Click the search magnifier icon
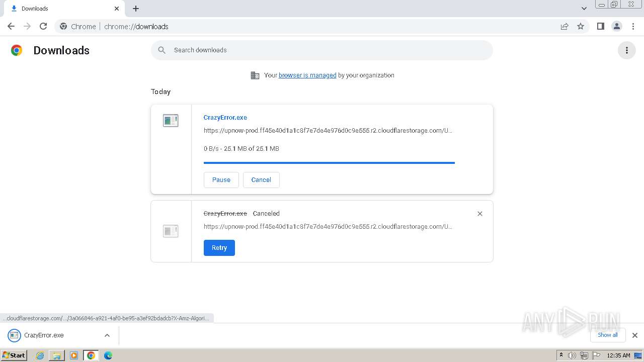 coord(162,50)
